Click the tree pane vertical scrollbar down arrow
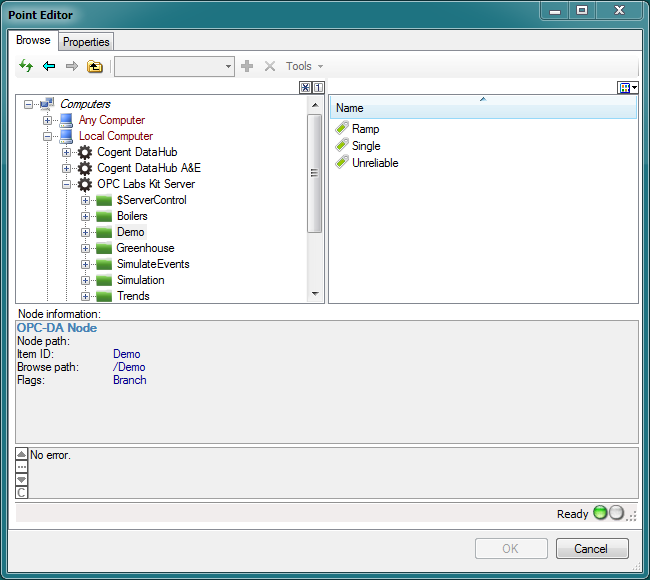This screenshot has height=580, width=650. [316, 294]
